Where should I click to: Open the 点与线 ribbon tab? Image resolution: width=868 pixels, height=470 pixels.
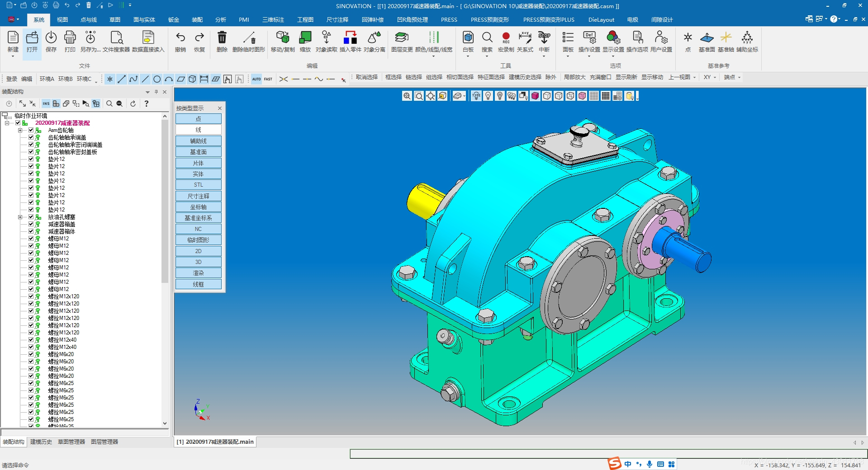click(x=89, y=20)
